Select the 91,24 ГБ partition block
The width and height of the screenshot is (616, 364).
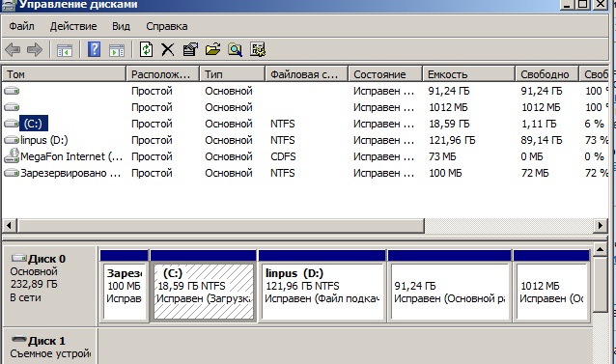tap(449, 292)
